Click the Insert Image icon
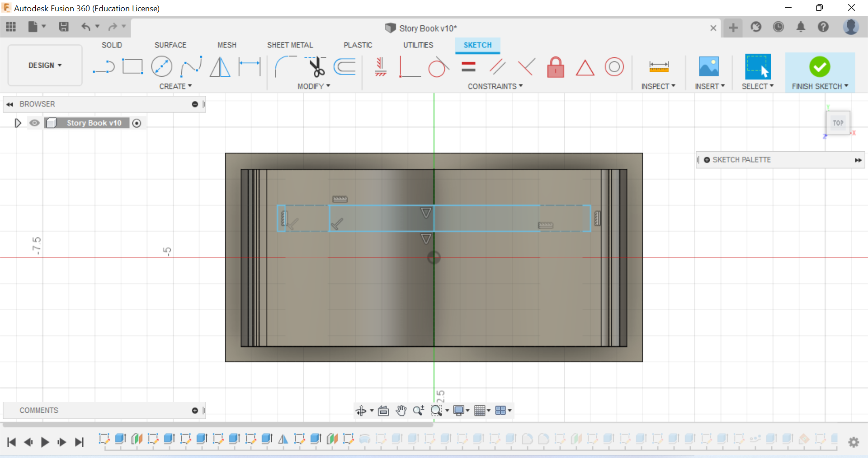The width and height of the screenshot is (868, 458). [709, 66]
